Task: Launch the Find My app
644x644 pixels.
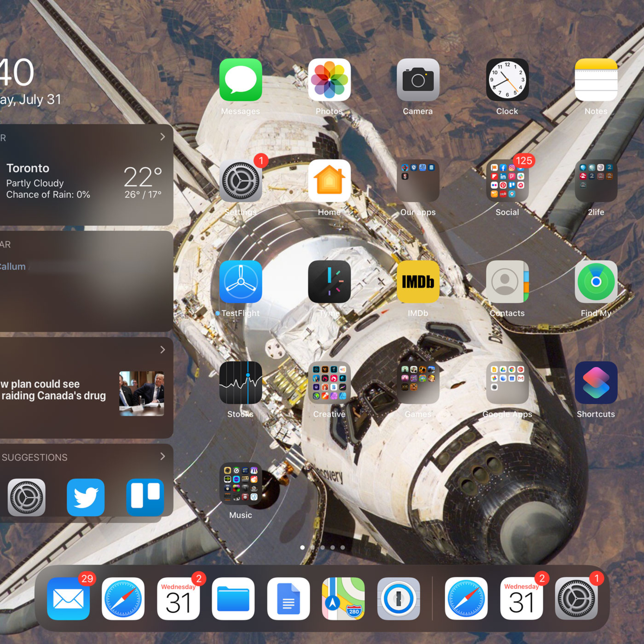Action: click(596, 282)
